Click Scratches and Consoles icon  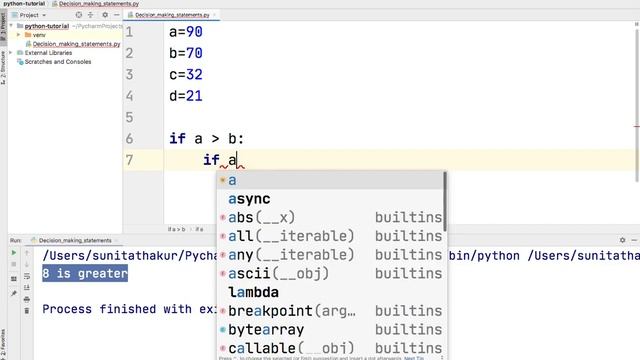(20, 62)
